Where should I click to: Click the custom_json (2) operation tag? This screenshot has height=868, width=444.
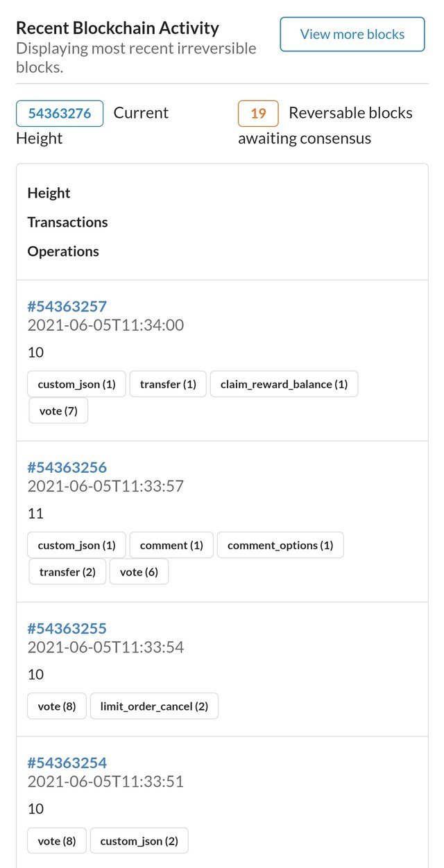coord(139,841)
